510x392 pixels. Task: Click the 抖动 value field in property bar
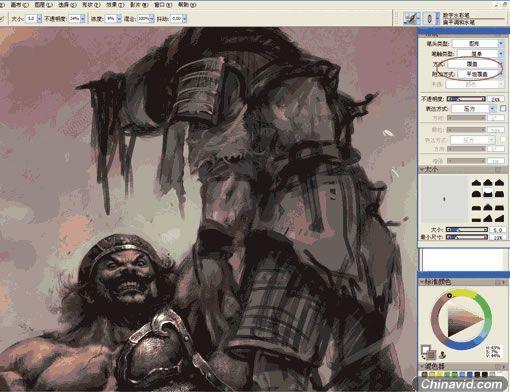pyautogui.click(x=176, y=19)
